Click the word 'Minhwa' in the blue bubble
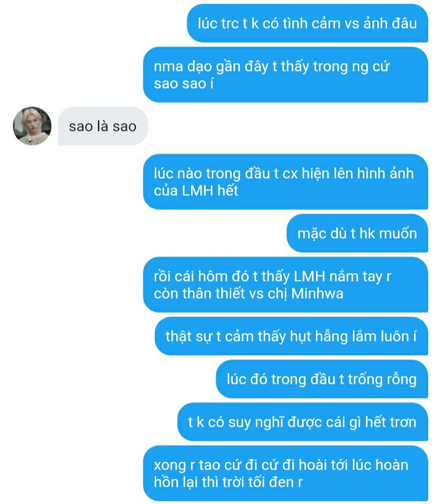441x504 pixels. pyautogui.click(x=317, y=293)
